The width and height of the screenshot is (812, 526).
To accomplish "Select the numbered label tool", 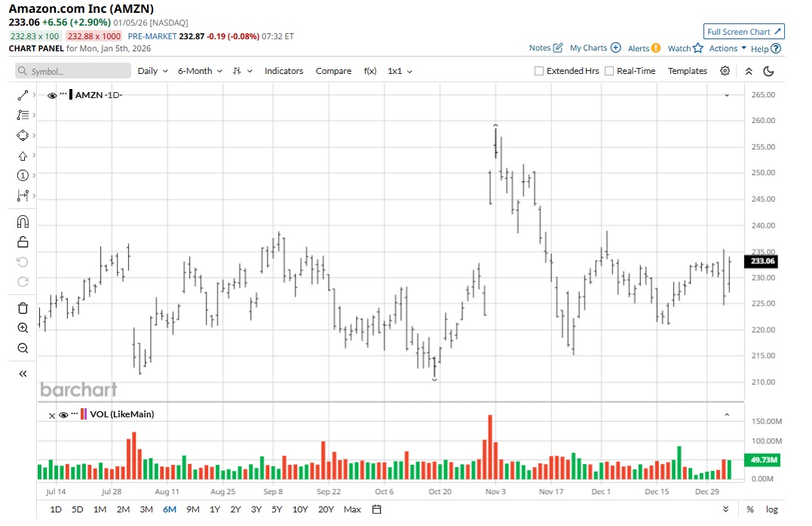I will pyautogui.click(x=23, y=176).
